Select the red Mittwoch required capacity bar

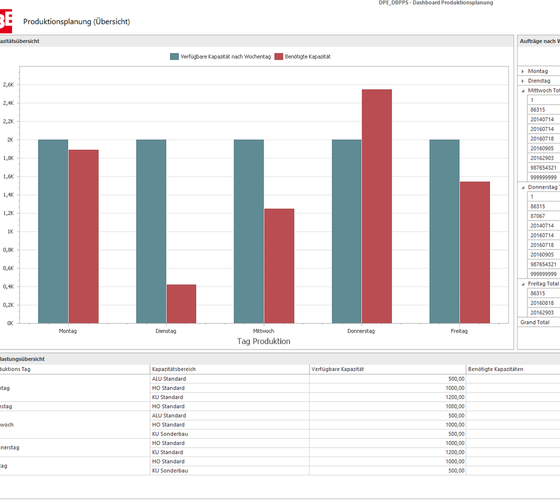point(279,266)
